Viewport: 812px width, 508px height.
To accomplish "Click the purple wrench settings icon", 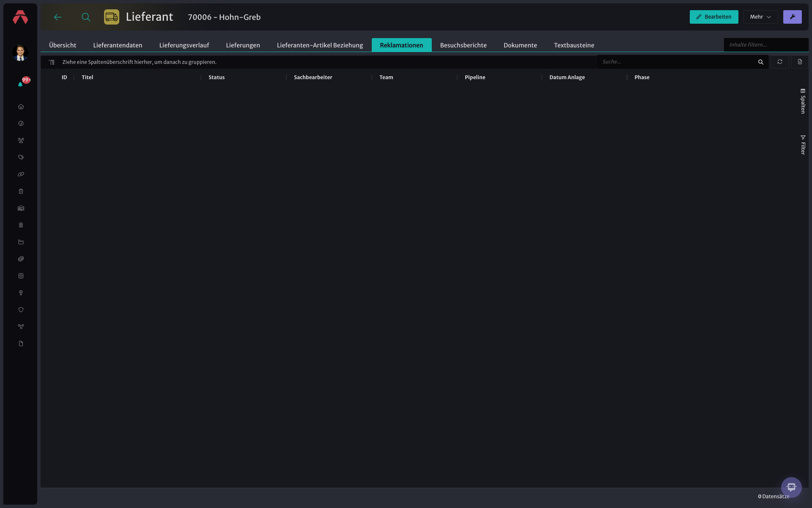I will [792, 17].
